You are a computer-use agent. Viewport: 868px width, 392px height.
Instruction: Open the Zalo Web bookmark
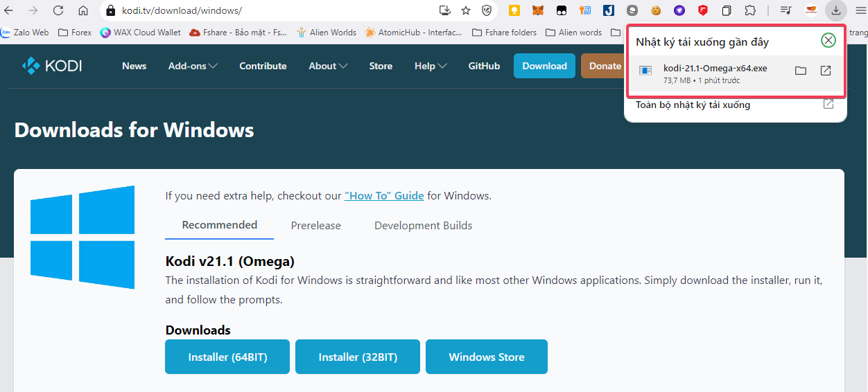coord(26,32)
